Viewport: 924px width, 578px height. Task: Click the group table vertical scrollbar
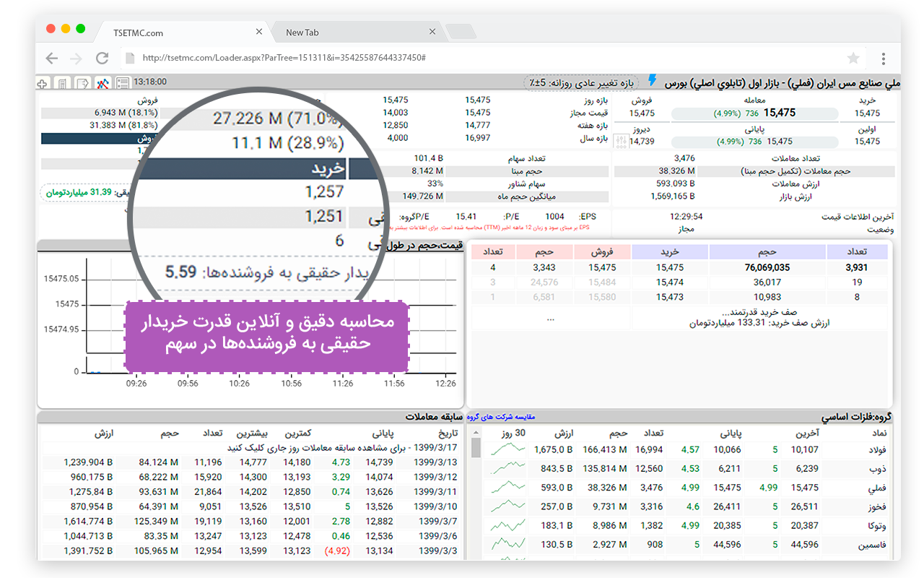tap(475, 448)
